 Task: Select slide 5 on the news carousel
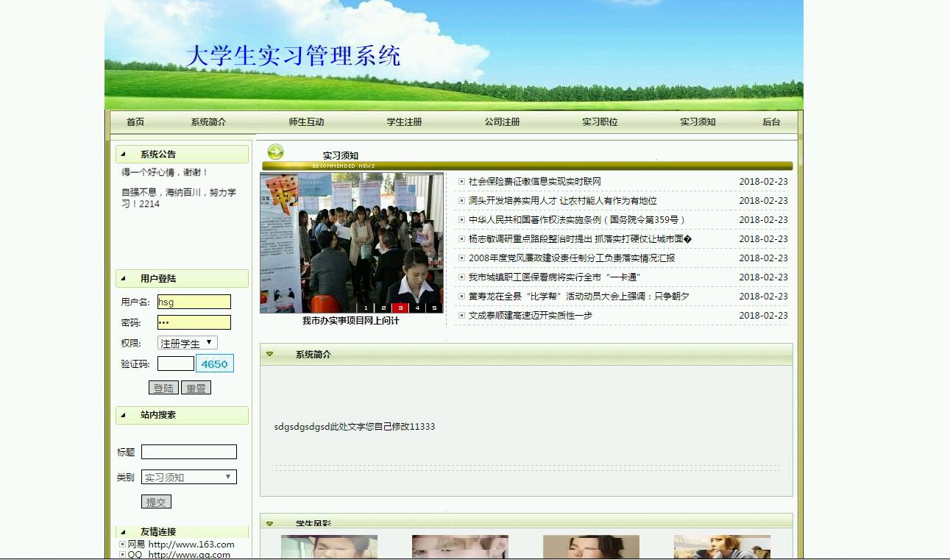(434, 308)
